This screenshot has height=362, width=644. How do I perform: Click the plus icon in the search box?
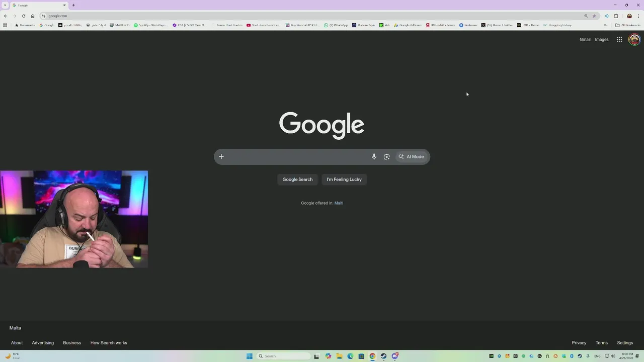click(221, 156)
